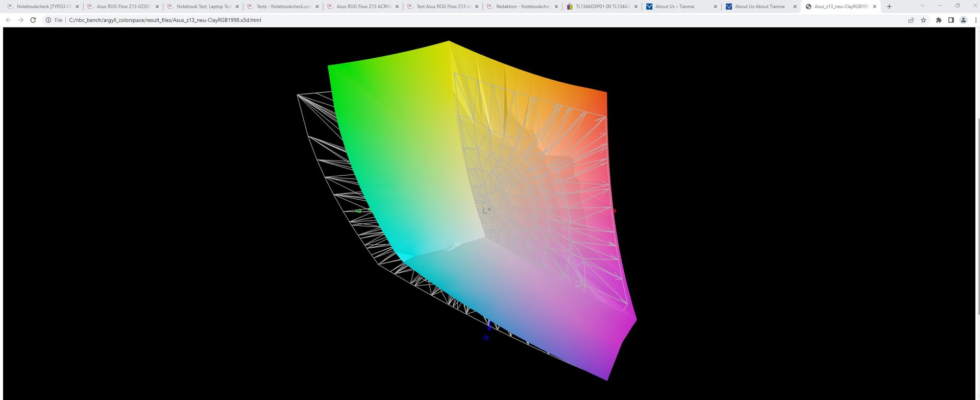Open the Extensions puzzle icon
Image resolution: width=980 pixels, height=400 pixels.
938,20
